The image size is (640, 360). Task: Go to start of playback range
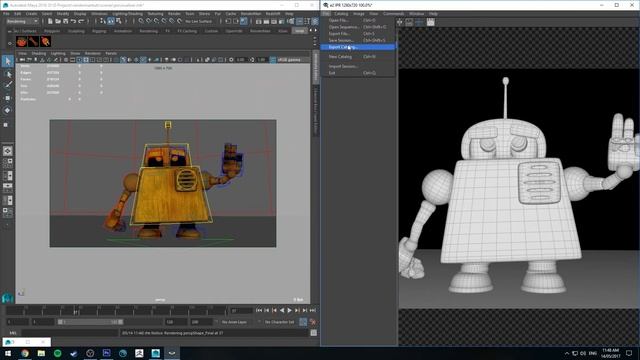[259, 311]
